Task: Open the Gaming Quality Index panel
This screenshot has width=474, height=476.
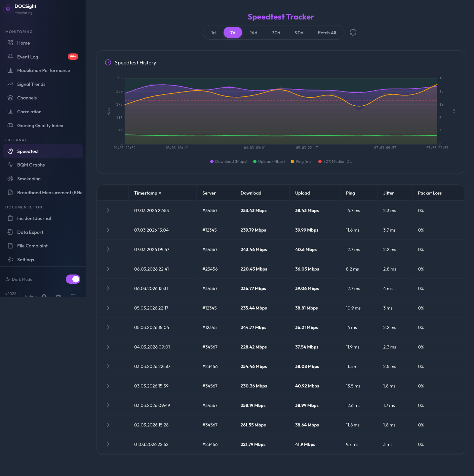Action: 40,126
